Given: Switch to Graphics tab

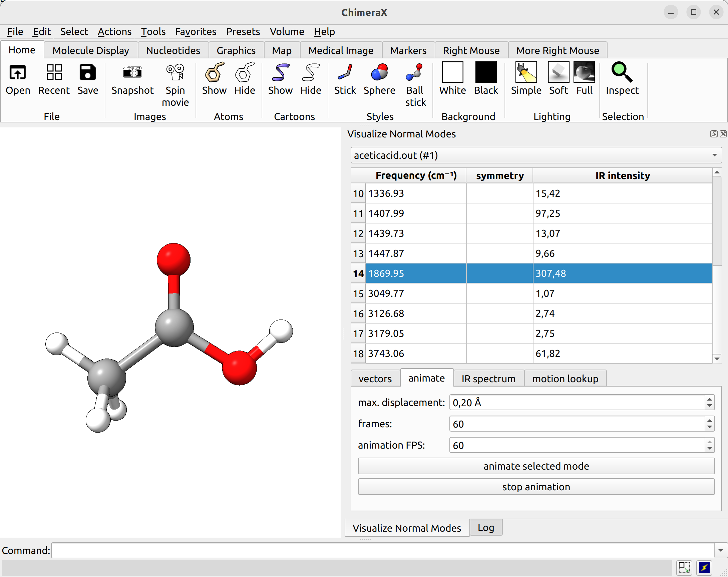Looking at the screenshot, I should point(236,50).
